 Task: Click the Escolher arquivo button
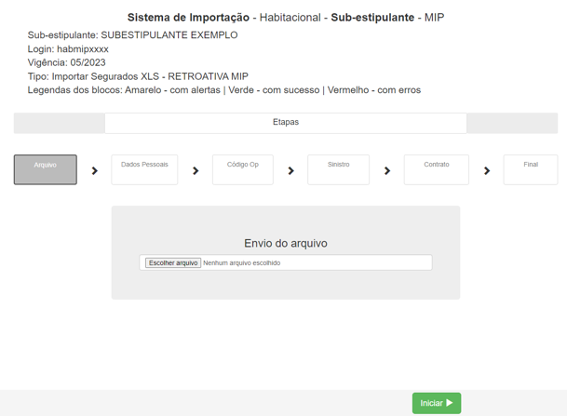pos(173,263)
